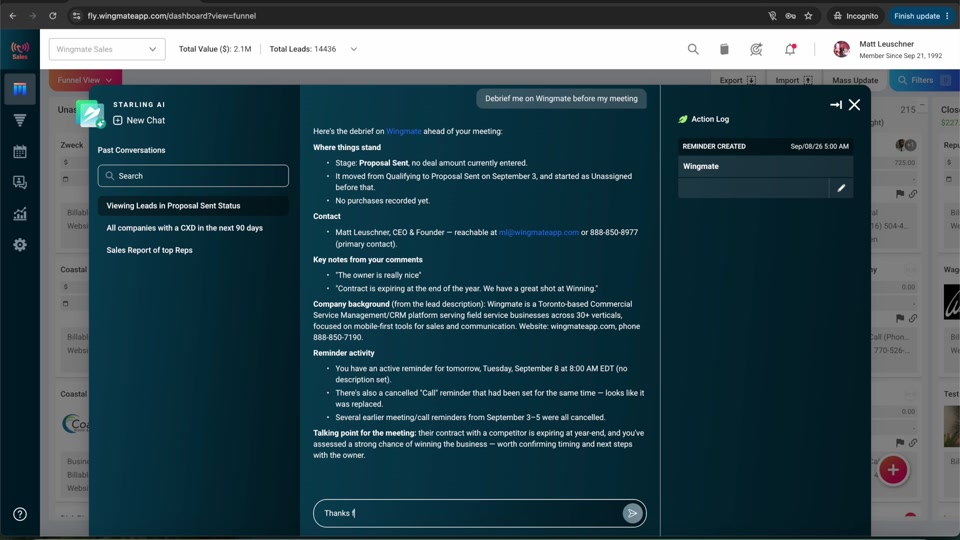The height and width of the screenshot is (540, 960).
Task: Click the 'Debrief me on Wingmate' message bubble
Action: (561, 99)
